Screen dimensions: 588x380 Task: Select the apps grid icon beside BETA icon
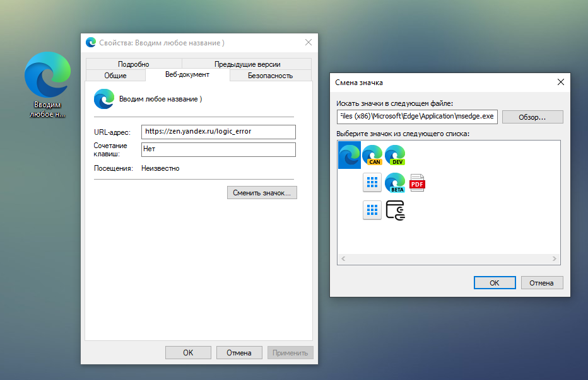click(372, 183)
